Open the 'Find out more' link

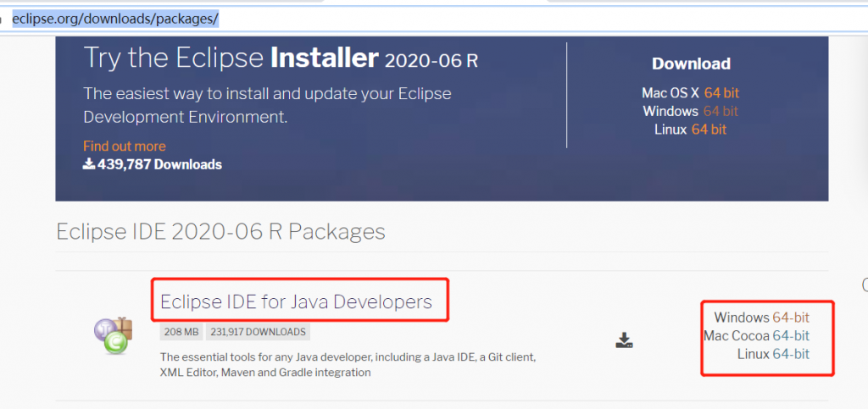(124, 146)
